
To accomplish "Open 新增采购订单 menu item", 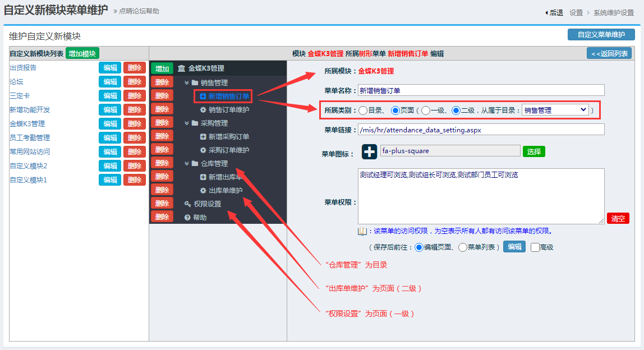I will pyautogui.click(x=229, y=136).
